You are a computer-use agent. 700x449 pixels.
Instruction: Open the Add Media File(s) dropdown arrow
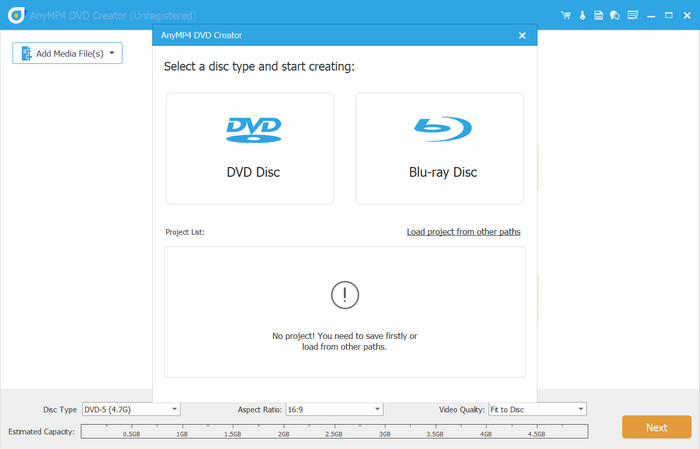(112, 53)
